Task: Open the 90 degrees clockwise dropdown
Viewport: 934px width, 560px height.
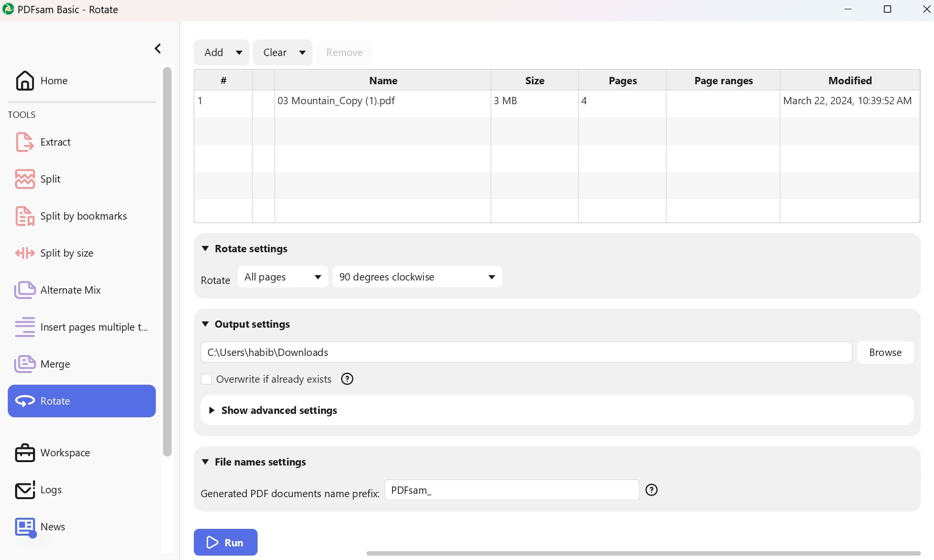Action: click(x=417, y=277)
